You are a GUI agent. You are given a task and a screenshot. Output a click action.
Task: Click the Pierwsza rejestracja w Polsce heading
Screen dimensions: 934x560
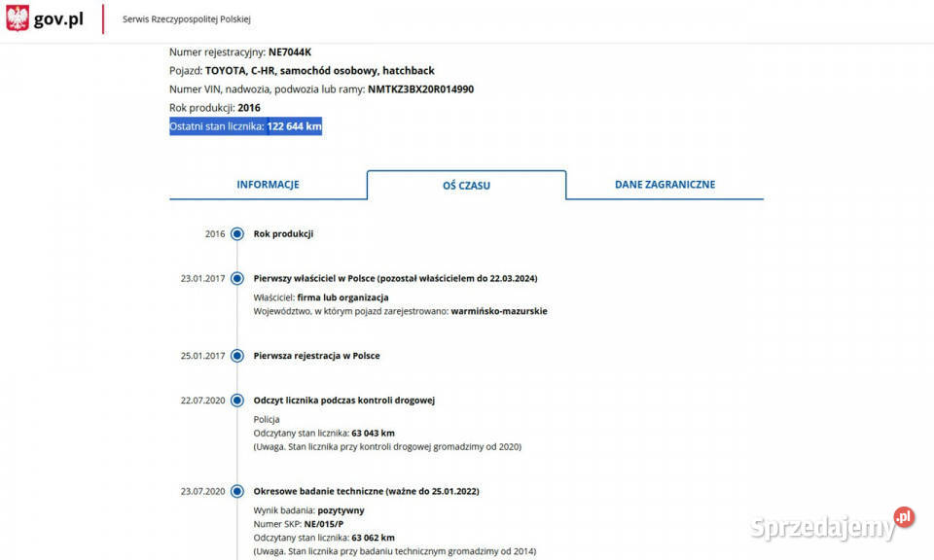pyautogui.click(x=316, y=356)
